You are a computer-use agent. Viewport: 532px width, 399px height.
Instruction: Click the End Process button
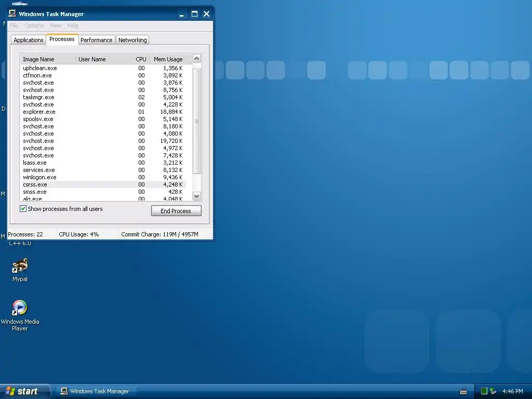tap(176, 211)
